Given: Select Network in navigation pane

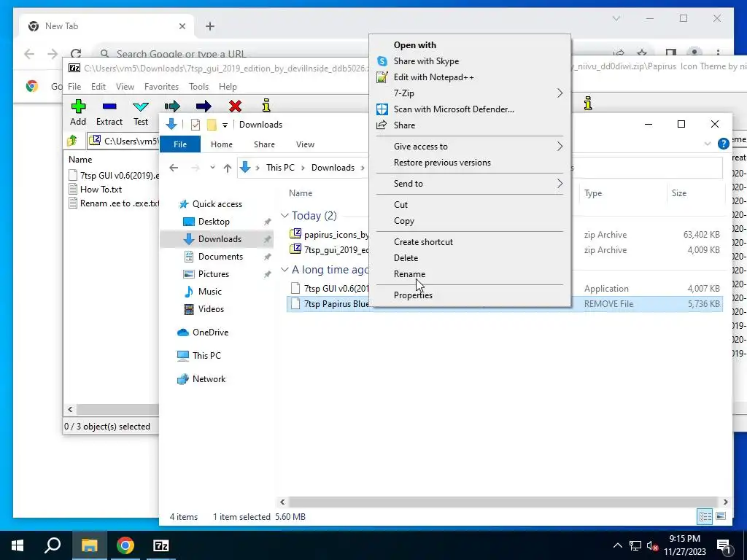Looking at the screenshot, I should (209, 379).
